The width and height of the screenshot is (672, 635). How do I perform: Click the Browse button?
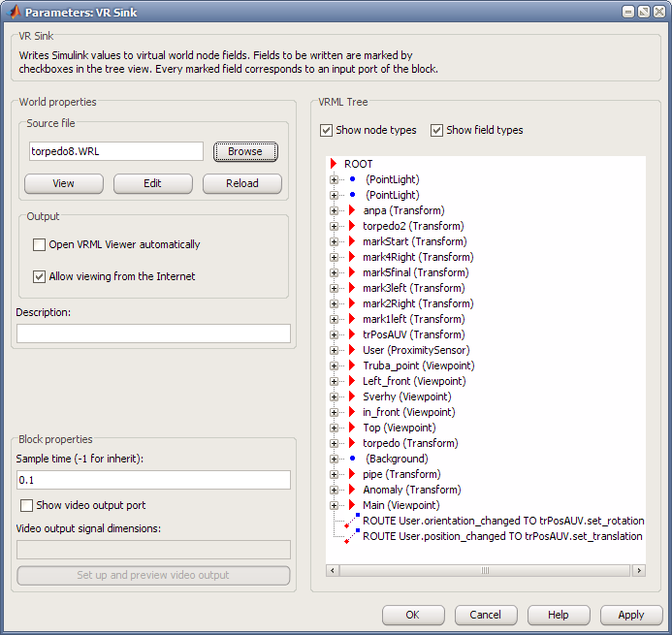point(245,151)
